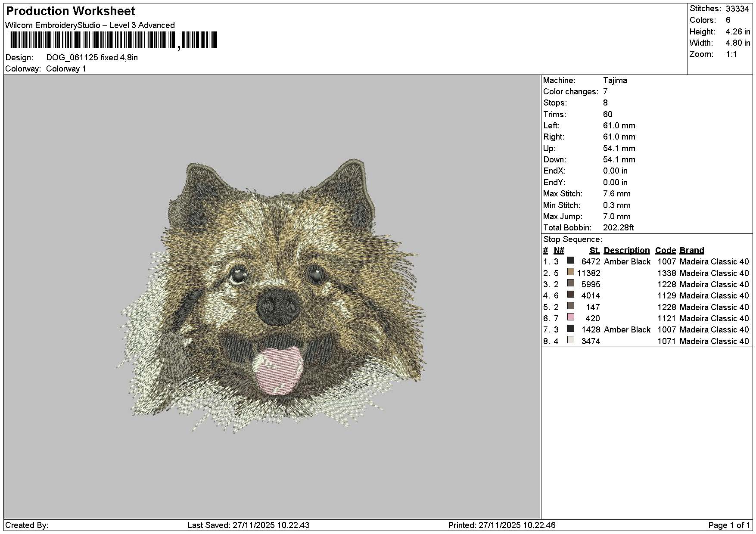Click the Color changes value '7'
Viewport: 756px width, 534px height.
(x=605, y=91)
